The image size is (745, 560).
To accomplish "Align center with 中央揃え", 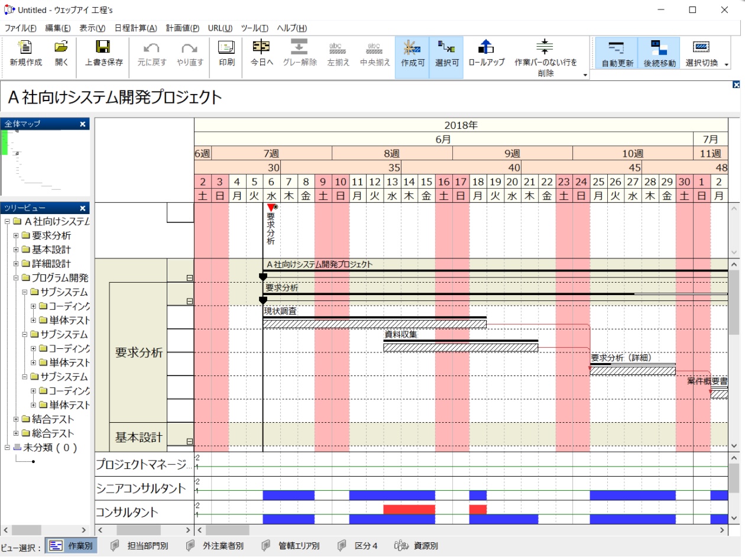I will (x=375, y=54).
